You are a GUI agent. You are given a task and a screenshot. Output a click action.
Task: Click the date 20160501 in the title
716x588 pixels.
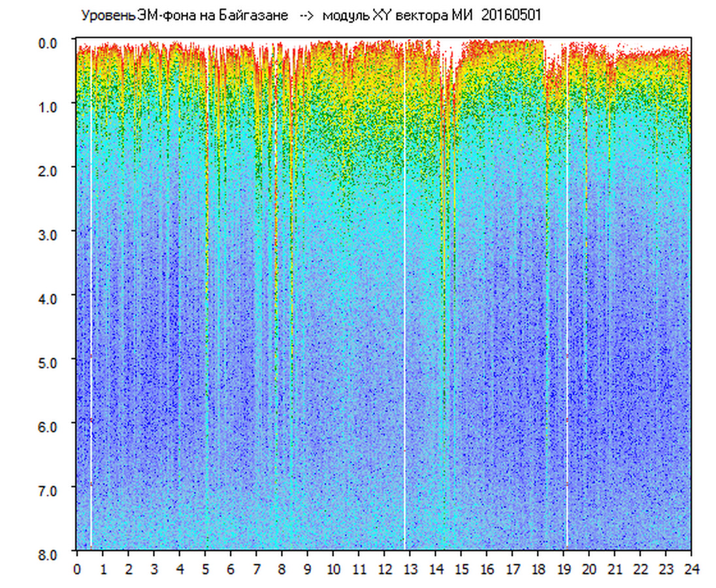[x=511, y=16]
